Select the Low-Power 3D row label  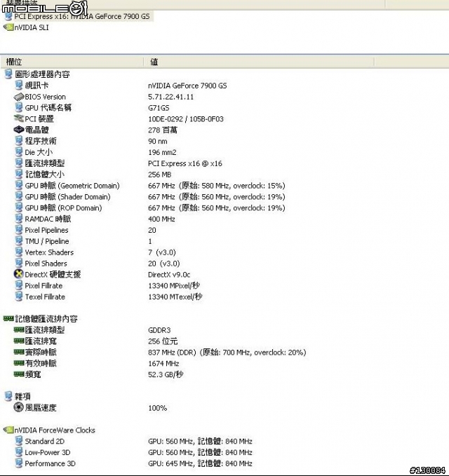48,452
